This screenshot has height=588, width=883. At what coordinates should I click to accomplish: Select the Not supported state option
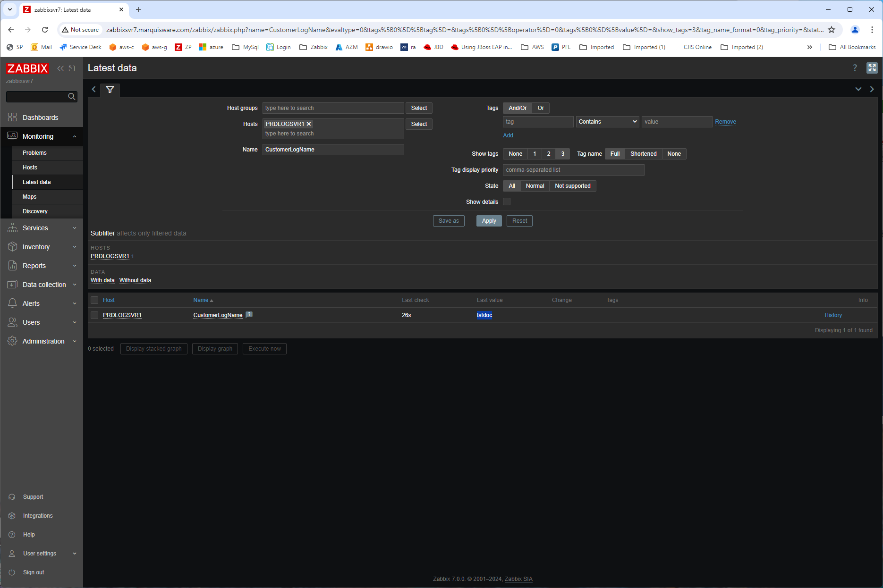[572, 186]
